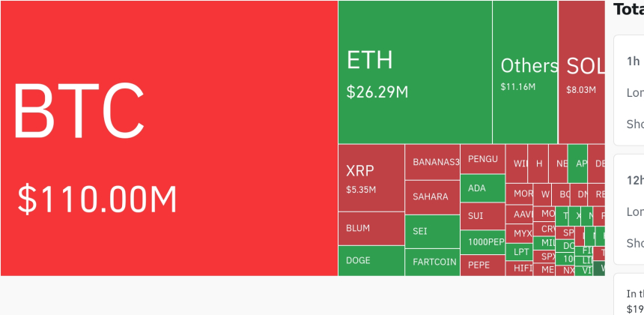Viewport: 644px width, 315px height.
Task: Open the SAHARA liquidation tile
Action: pyautogui.click(x=432, y=197)
